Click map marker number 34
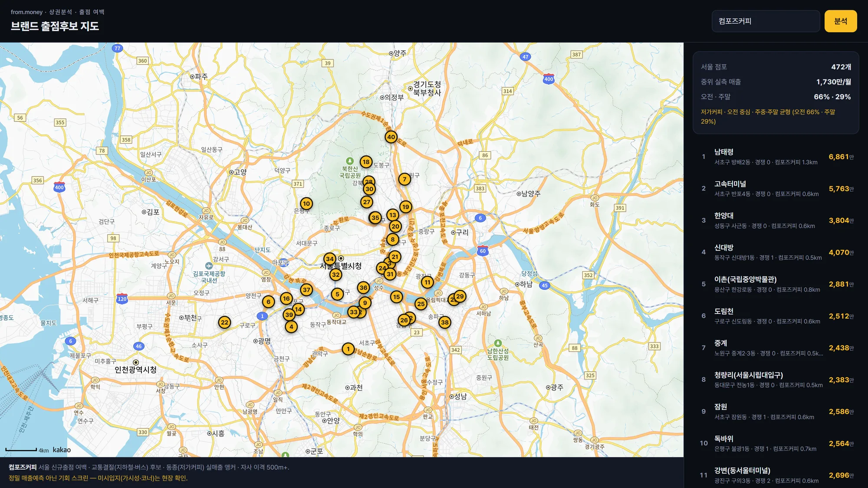The height and width of the screenshot is (488, 868). pos(330,259)
